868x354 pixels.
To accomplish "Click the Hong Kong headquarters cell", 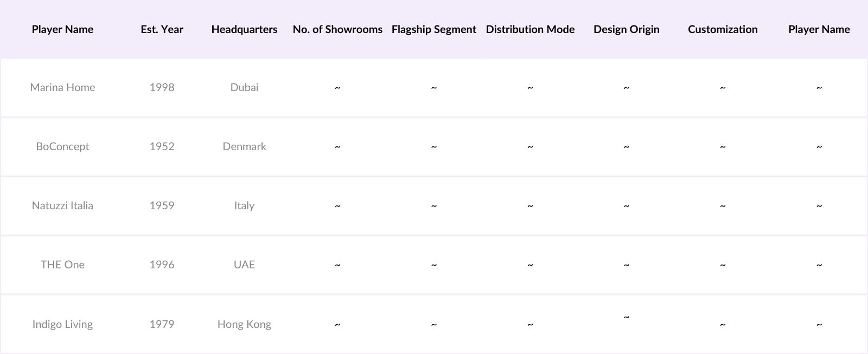I will (x=244, y=324).
